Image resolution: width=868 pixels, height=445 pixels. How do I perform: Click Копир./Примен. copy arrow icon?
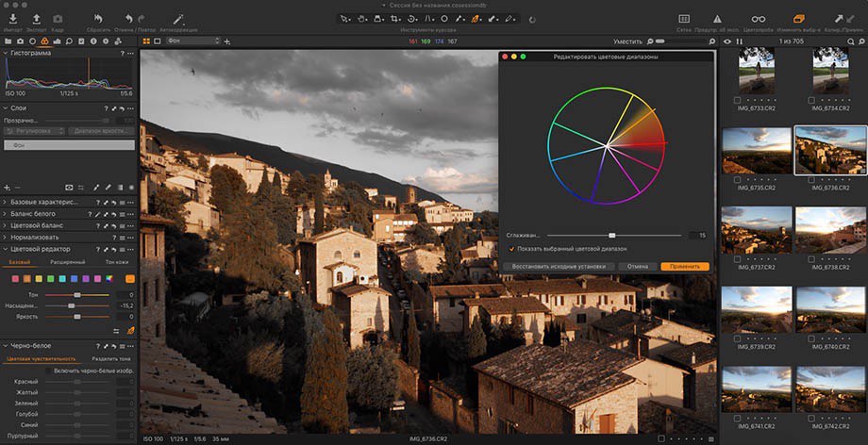coord(839,19)
